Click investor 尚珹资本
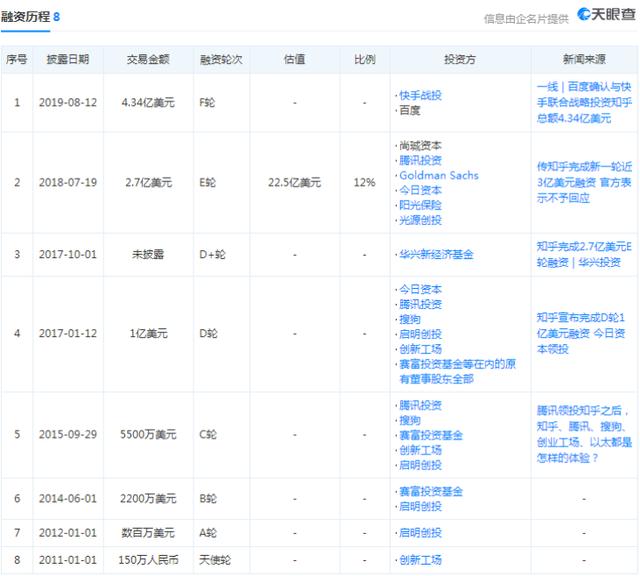 [x=420, y=145]
